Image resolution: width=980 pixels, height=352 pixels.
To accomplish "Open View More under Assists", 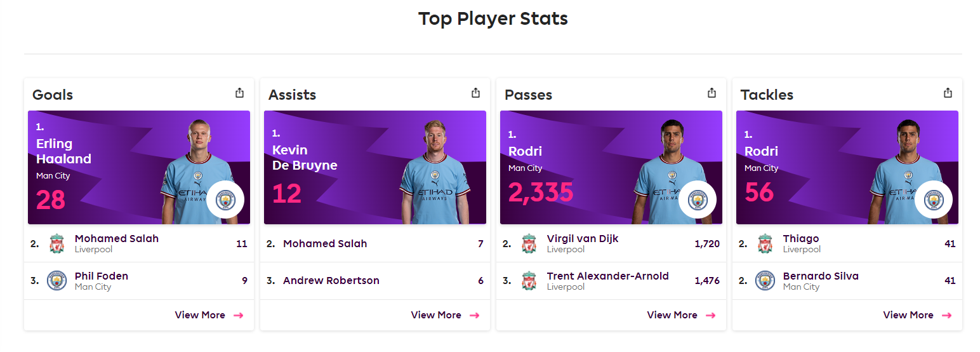I will 445,315.
